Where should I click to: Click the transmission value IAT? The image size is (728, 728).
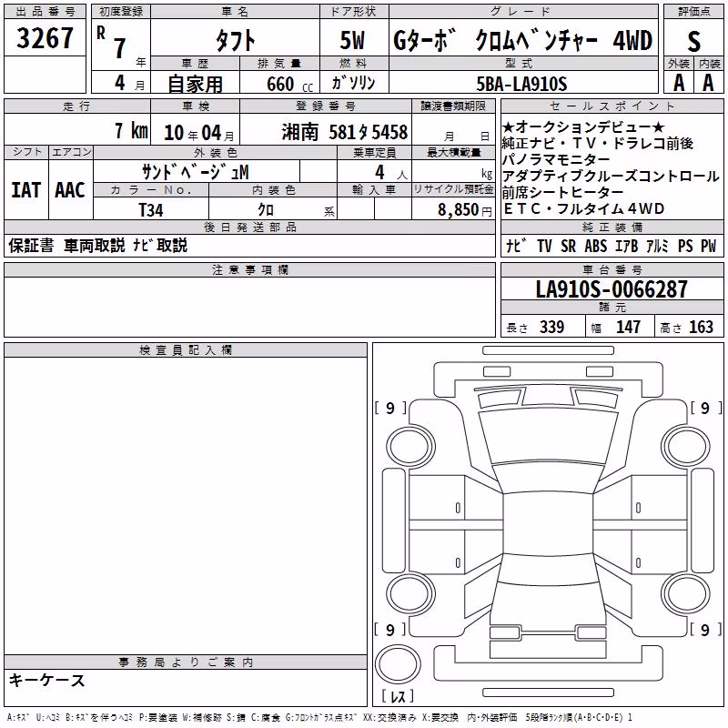(x=26, y=190)
